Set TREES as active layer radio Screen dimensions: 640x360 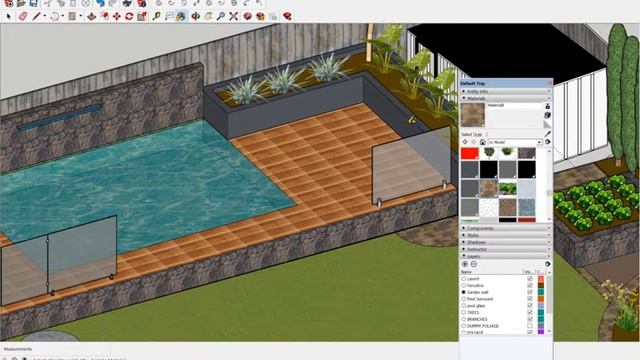click(x=464, y=312)
